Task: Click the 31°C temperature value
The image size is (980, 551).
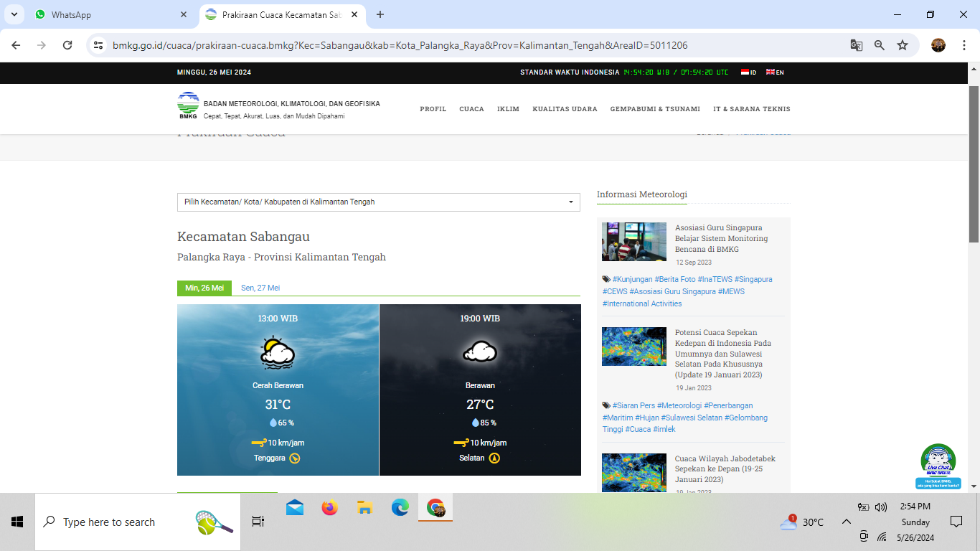Action: click(x=278, y=405)
